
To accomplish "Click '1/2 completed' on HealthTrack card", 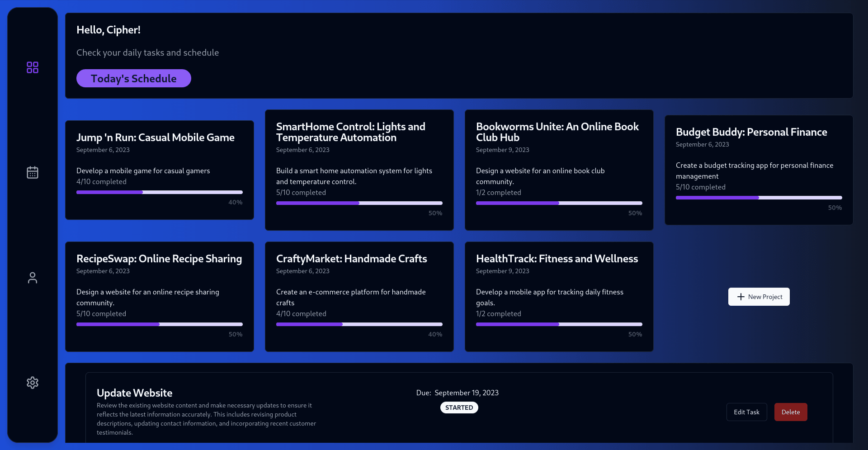I will [x=499, y=313].
